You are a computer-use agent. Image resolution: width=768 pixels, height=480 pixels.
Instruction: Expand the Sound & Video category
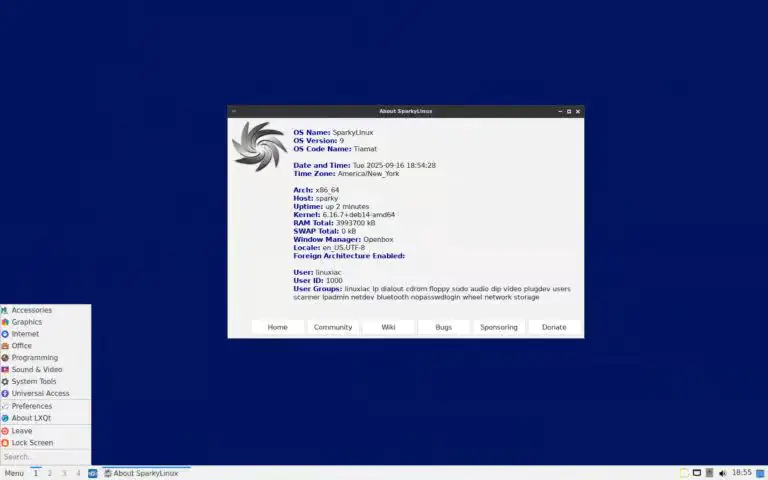tap(36, 370)
